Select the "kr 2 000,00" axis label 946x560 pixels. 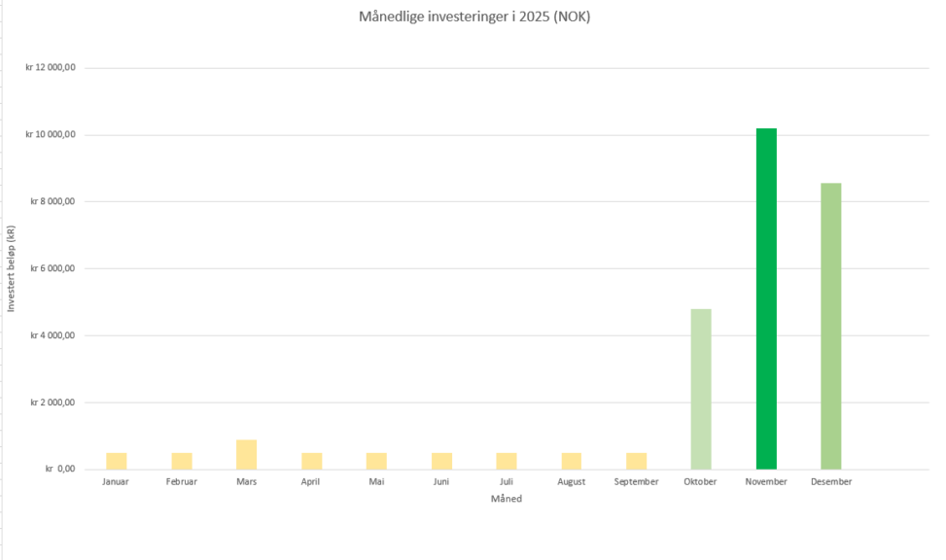tap(53, 402)
